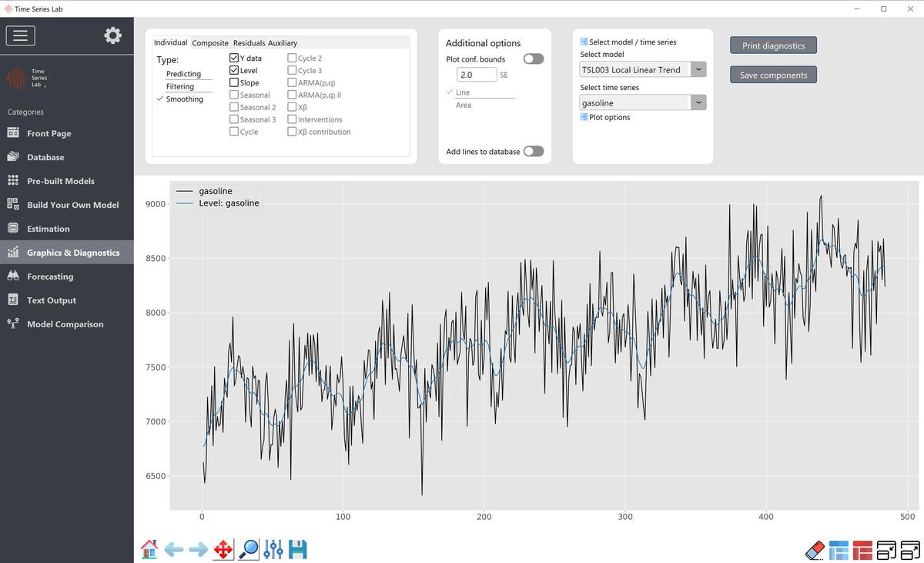Open the Select time series dropdown
The width and height of the screenshot is (924, 563).
coord(698,102)
